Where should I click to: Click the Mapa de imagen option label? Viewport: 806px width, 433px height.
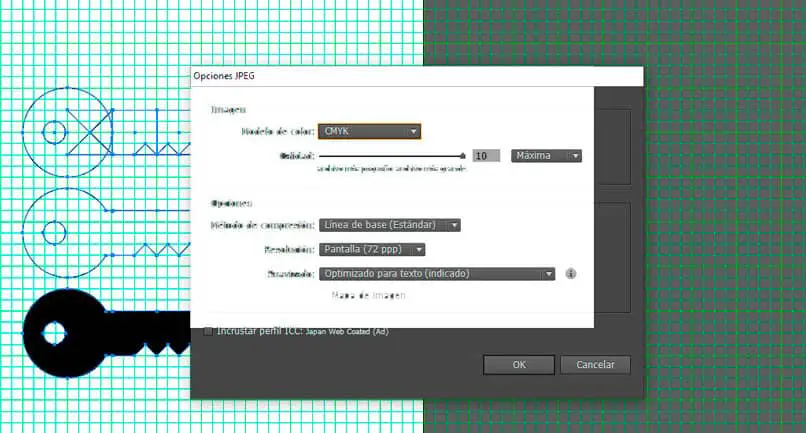(x=369, y=295)
